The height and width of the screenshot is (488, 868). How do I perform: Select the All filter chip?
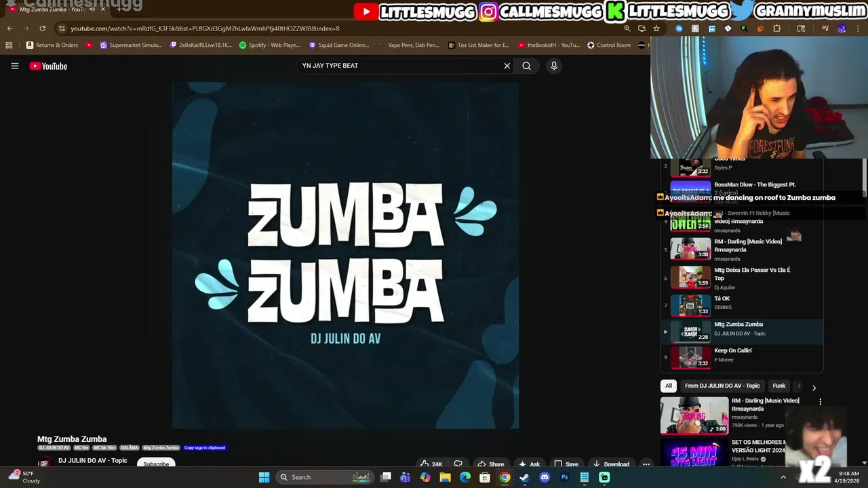point(668,386)
